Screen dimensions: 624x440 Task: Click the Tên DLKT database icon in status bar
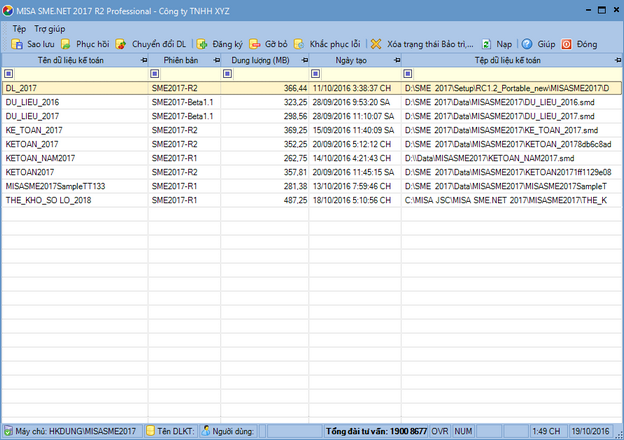point(150,431)
